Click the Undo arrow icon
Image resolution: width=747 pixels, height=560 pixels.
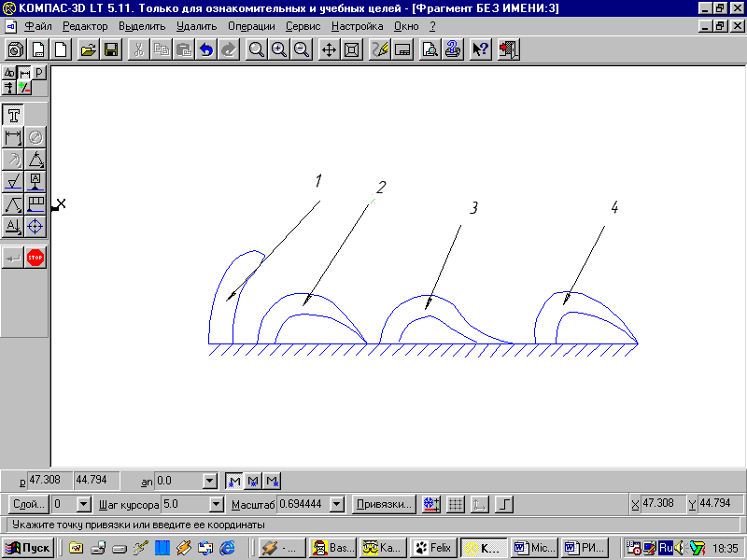point(206,50)
